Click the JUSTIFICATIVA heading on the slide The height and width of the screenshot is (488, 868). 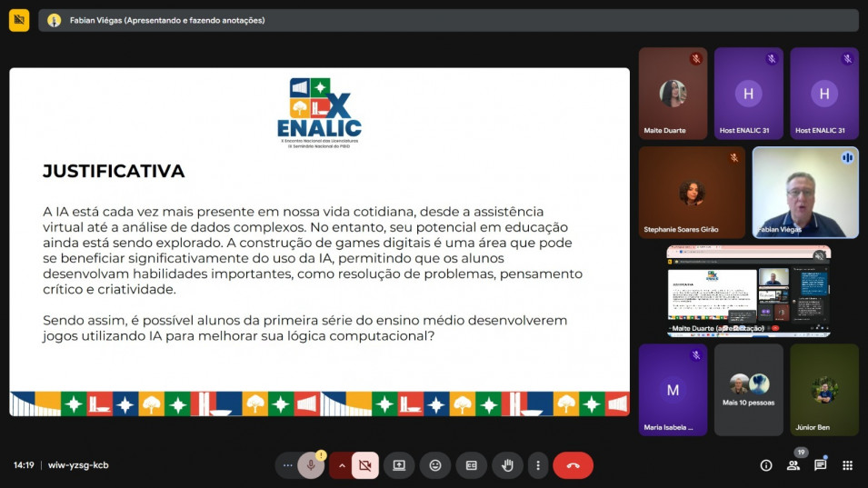(114, 171)
